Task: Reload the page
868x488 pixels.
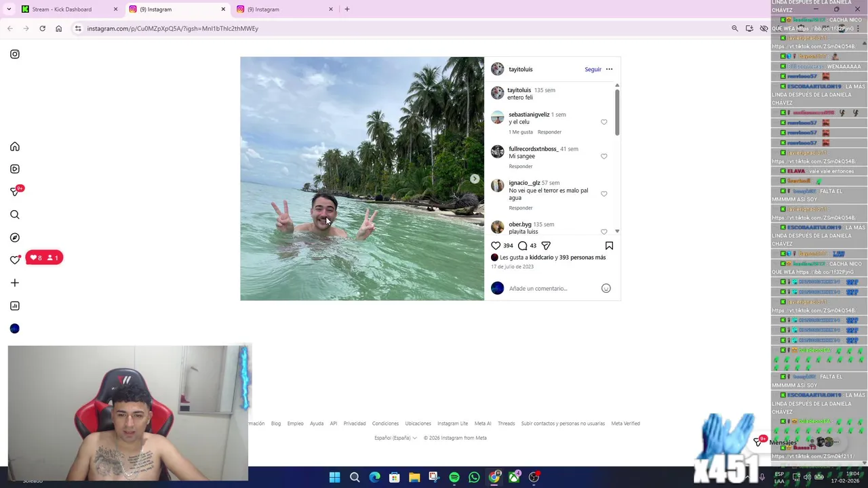Action: click(x=42, y=28)
